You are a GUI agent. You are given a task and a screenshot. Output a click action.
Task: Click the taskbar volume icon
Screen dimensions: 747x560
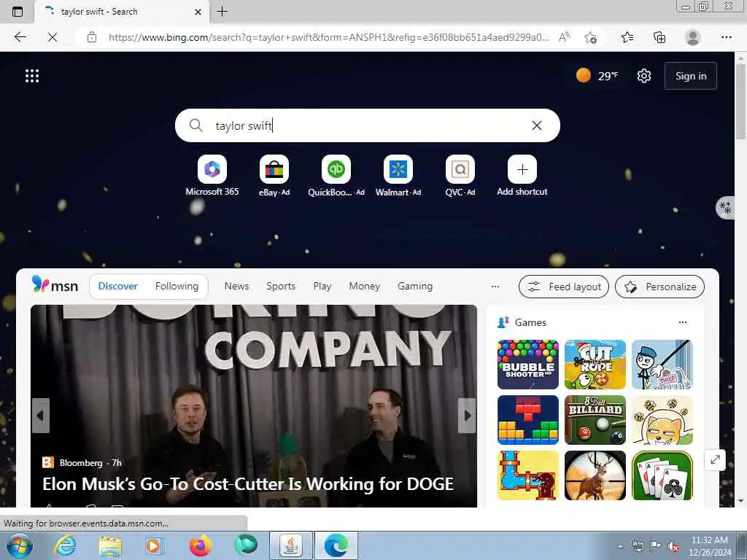(673, 546)
